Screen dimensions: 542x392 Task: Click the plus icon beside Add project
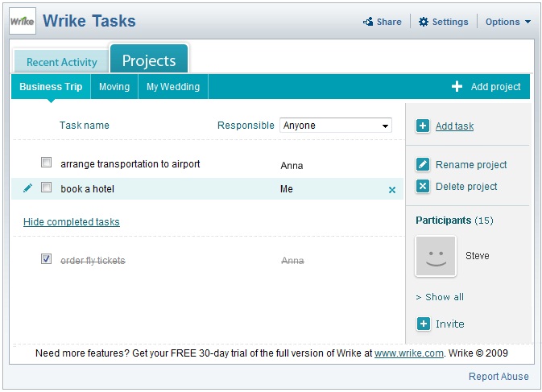[x=457, y=87]
